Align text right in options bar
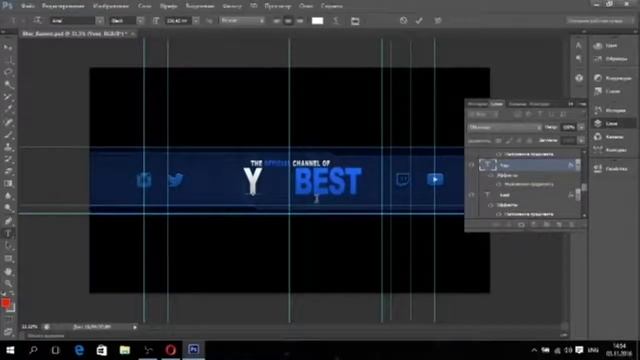Screen dimensions: 640x360 click(x=300, y=21)
